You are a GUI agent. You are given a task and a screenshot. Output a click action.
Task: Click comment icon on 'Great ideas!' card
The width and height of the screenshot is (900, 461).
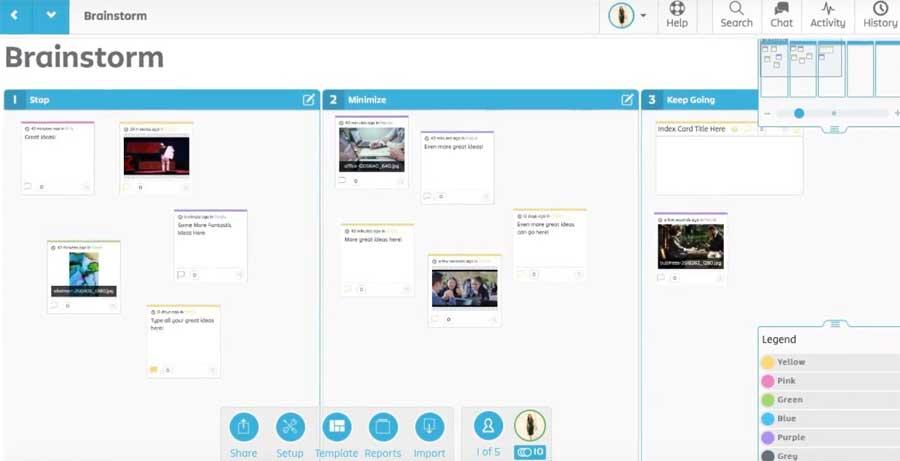pyautogui.click(x=28, y=187)
